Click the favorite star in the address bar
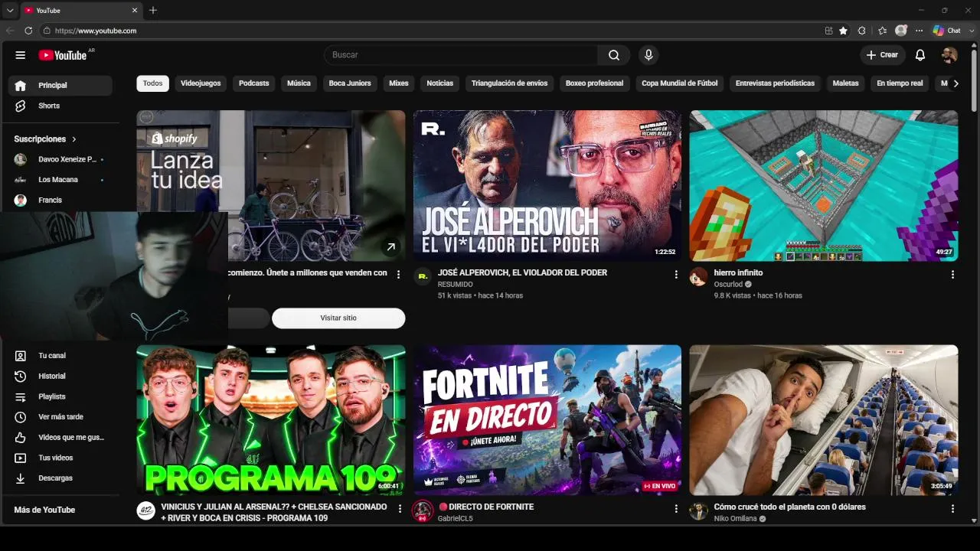 [843, 31]
